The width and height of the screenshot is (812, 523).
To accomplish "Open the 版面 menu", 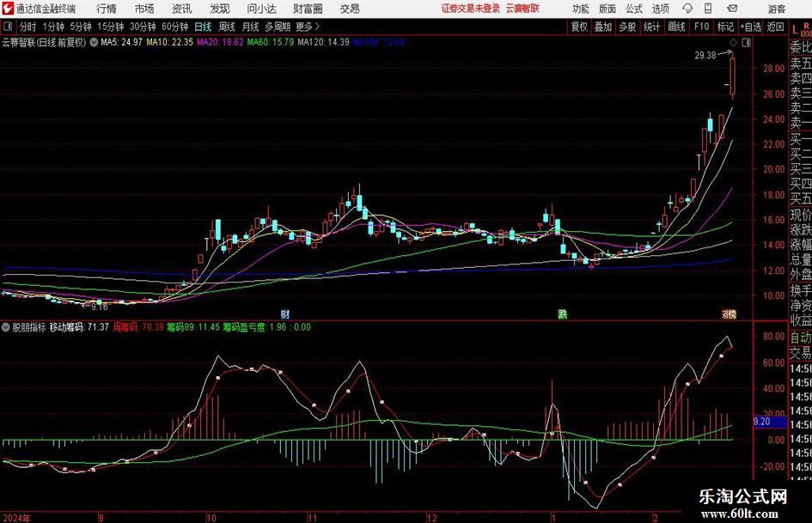I will pos(607,9).
